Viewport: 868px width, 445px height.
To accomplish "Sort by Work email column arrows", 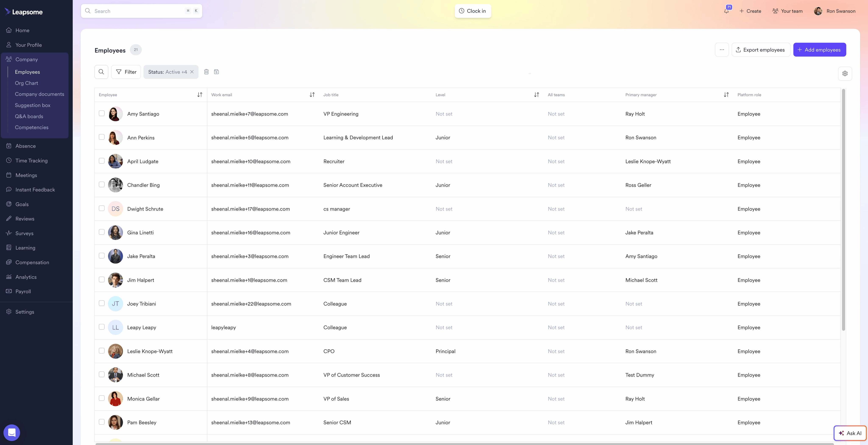I will tap(312, 95).
